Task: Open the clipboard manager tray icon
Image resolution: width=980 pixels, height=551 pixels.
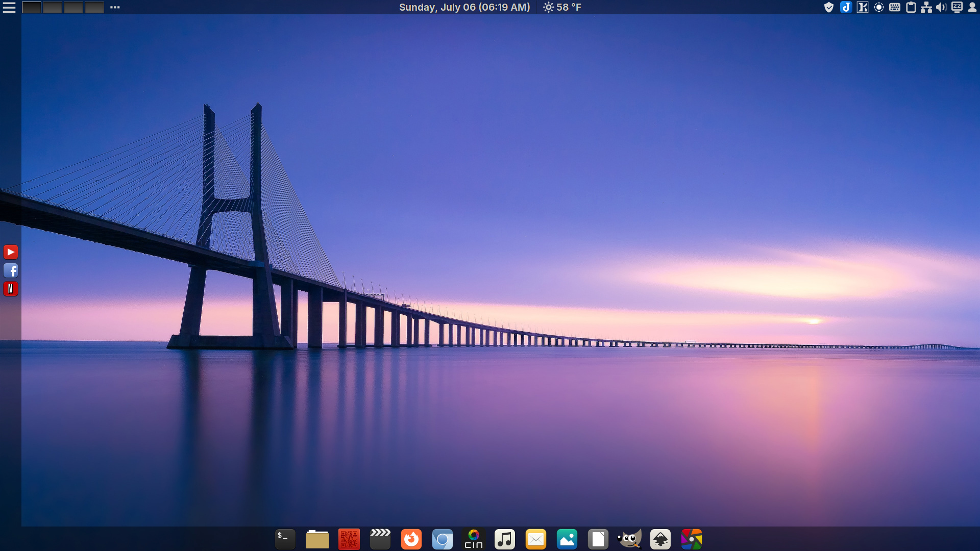Action: [911, 7]
